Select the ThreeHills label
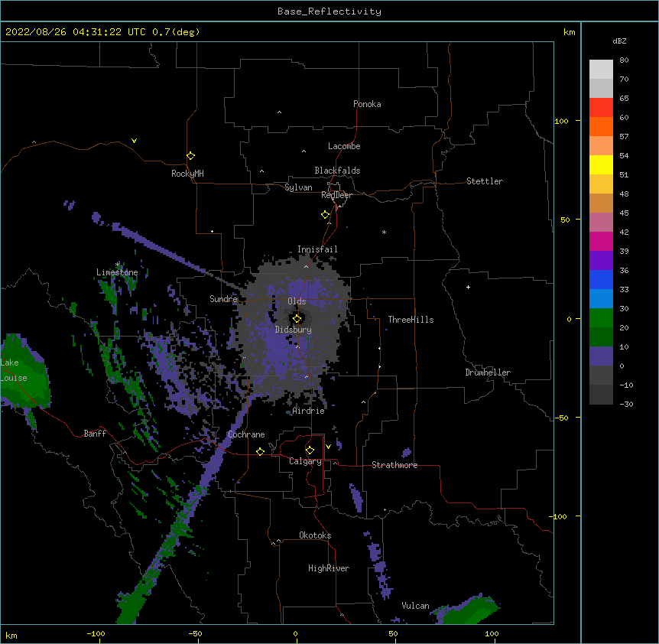Screen dimensions: 659x644 click(x=411, y=320)
